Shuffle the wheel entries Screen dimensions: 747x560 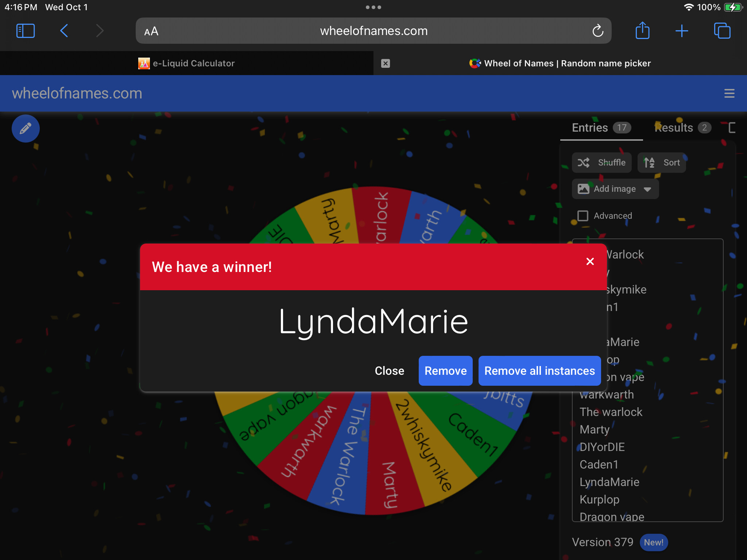point(602,163)
